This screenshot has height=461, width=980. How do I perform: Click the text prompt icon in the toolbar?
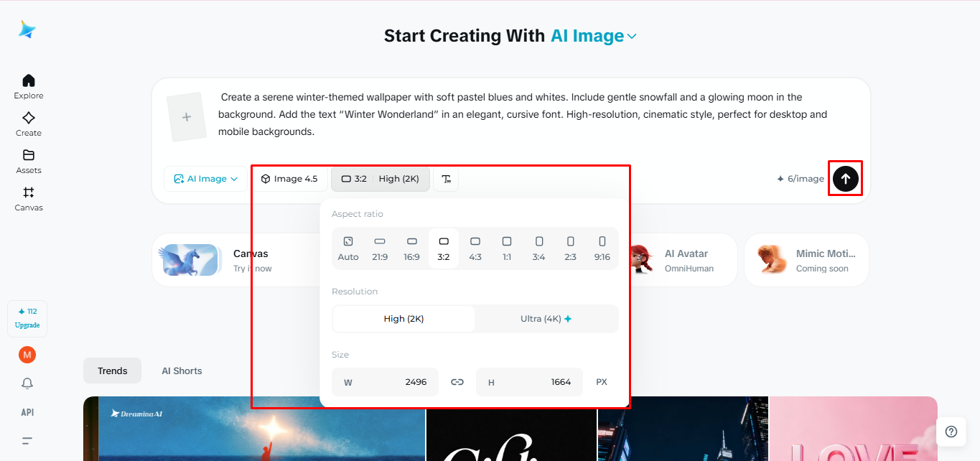(x=446, y=178)
